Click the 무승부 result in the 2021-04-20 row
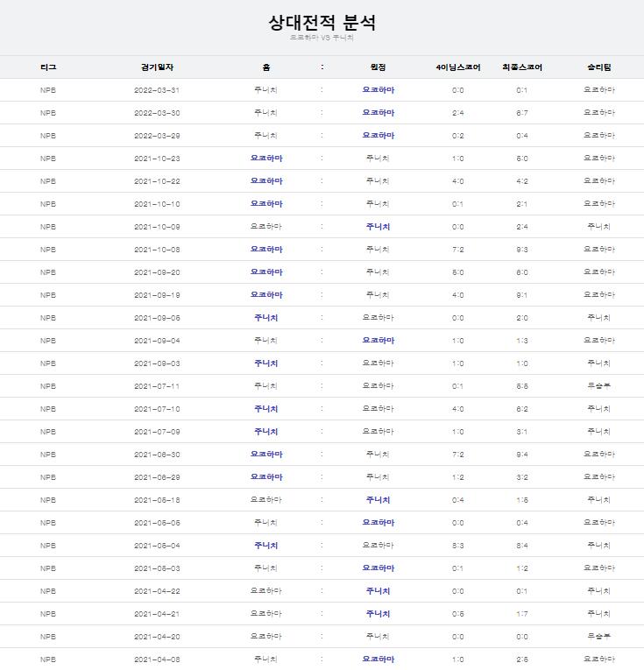 click(599, 636)
